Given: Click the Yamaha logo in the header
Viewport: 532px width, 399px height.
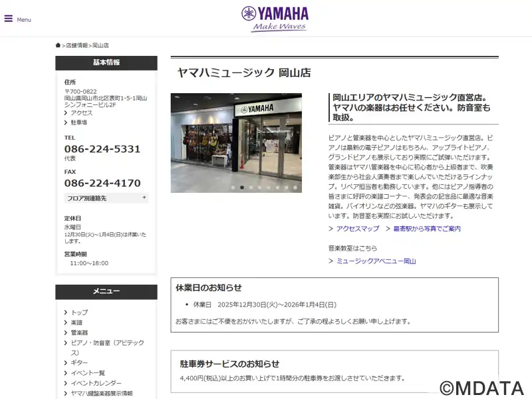Looking at the screenshot, I should coord(275,18).
